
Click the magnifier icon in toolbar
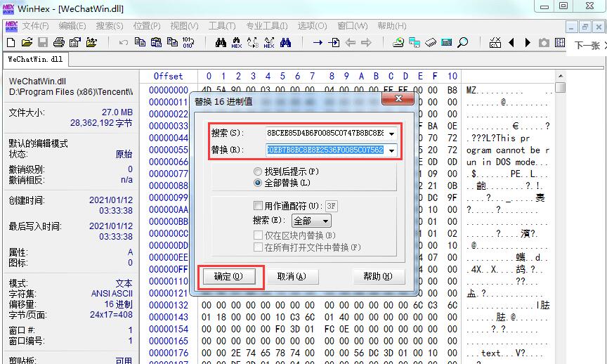463,43
